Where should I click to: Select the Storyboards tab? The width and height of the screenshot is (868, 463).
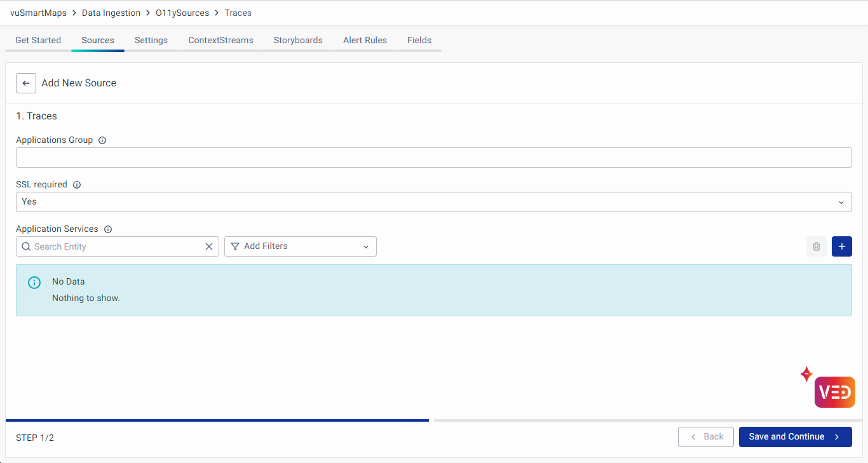click(x=298, y=40)
